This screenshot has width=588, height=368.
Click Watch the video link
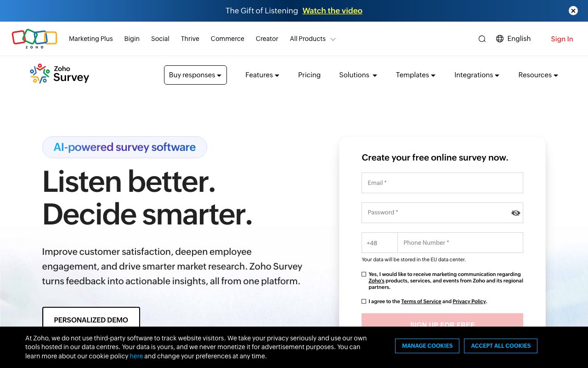click(333, 11)
